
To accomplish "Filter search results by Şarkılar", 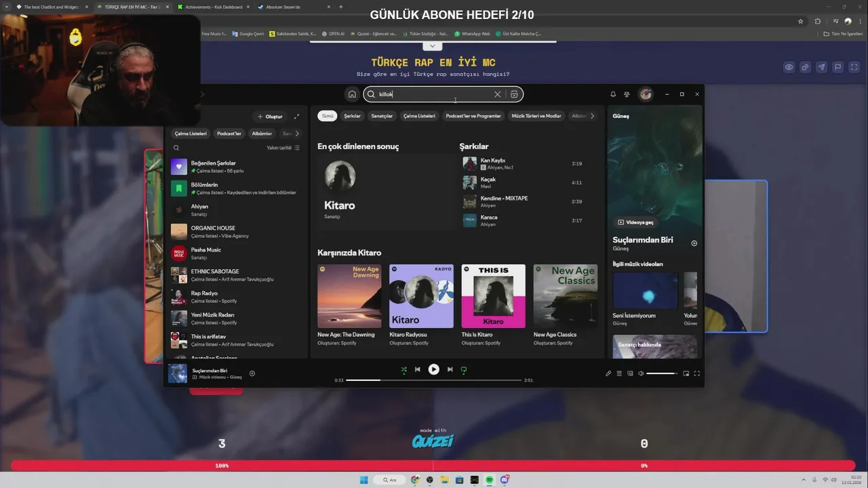I will click(x=353, y=116).
